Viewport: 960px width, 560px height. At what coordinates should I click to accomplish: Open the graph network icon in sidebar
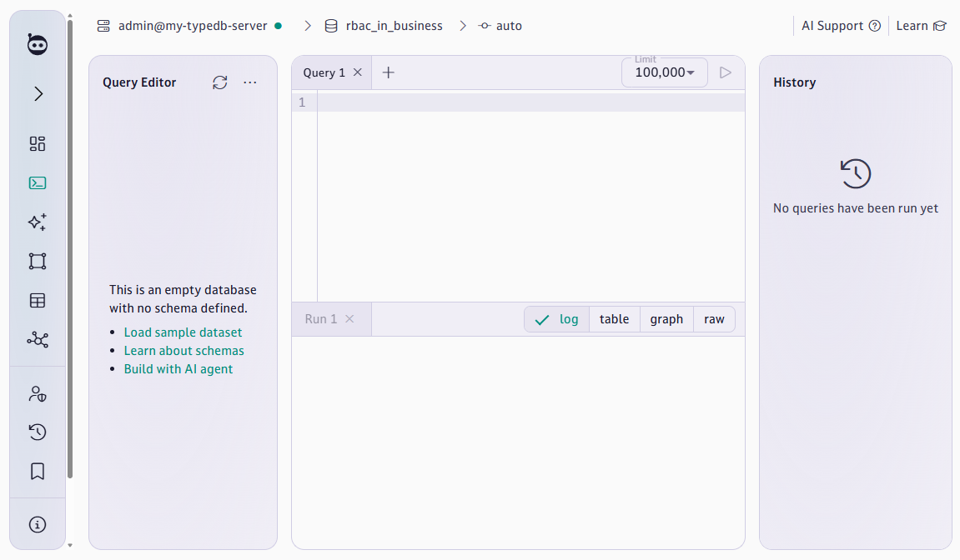coord(38,340)
